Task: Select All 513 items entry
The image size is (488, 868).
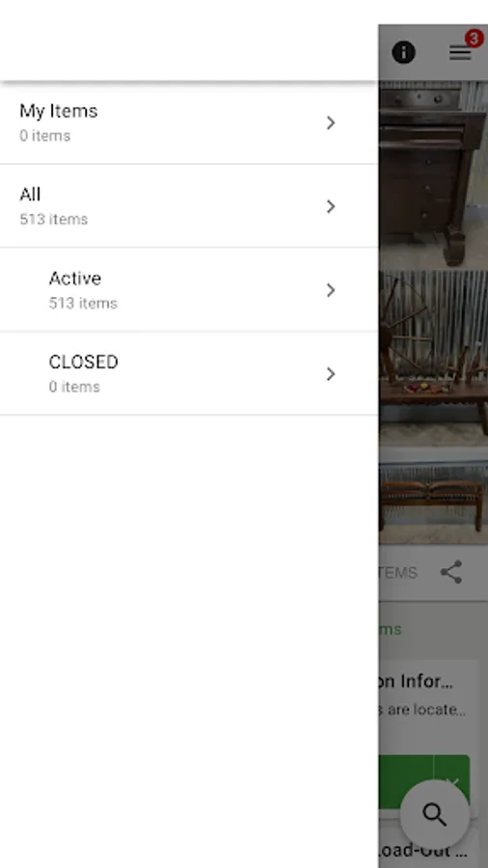Action: [189, 206]
